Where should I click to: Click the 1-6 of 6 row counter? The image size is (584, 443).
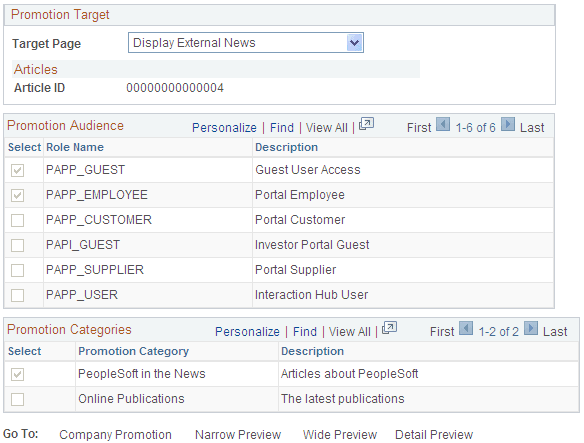476,128
